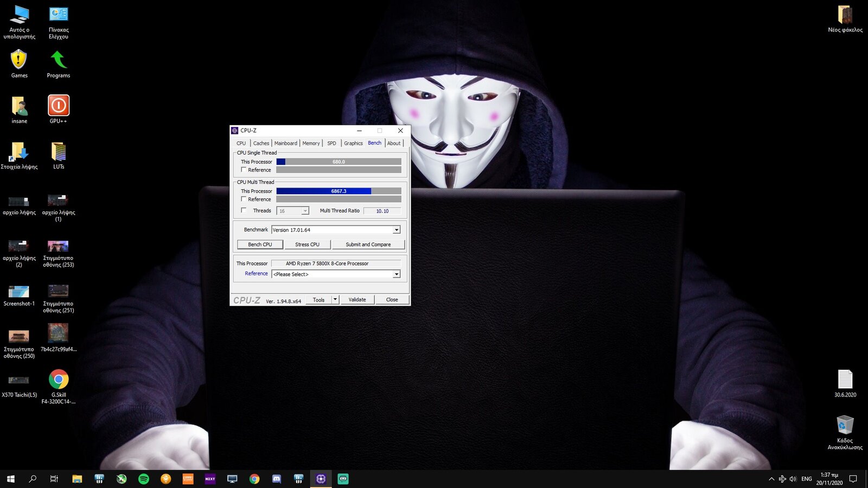The height and width of the screenshot is (488, 868).
Task: Click the Close button at window bottom
Action: (392, 299)
